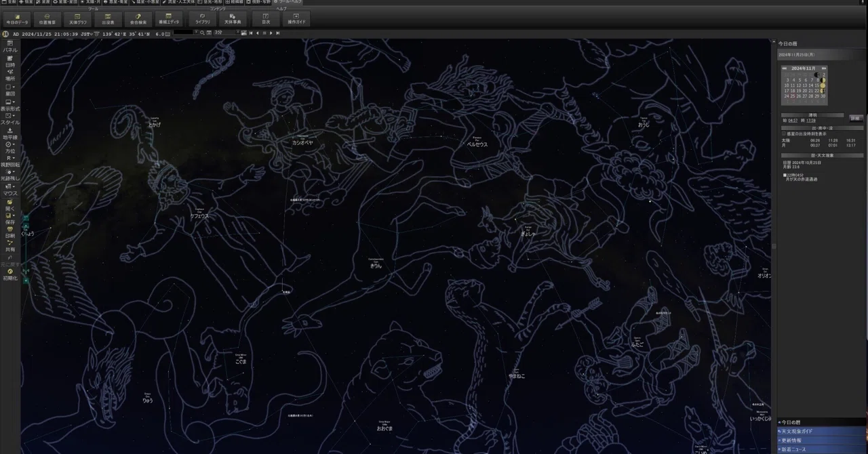Open the 天体グラフ tool
The height and width of the screenshot is (454, 868).
78,18
